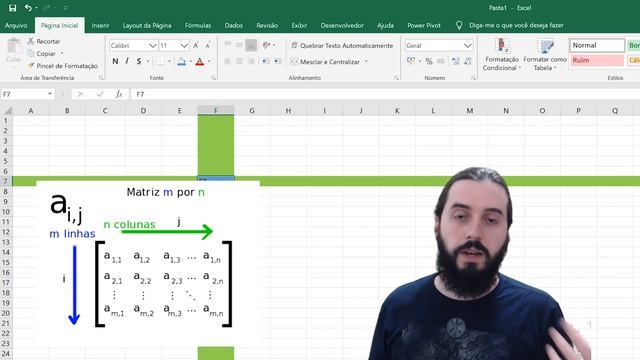The width and height of the screenshot is (640, 360).
Task: Switch to the Fórmulas tab
Action: (x=198, y=25)
